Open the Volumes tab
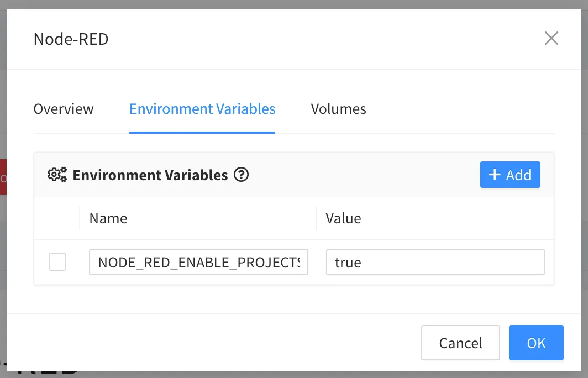The width and height of the screenshot is (588, 378). [338, 109]
